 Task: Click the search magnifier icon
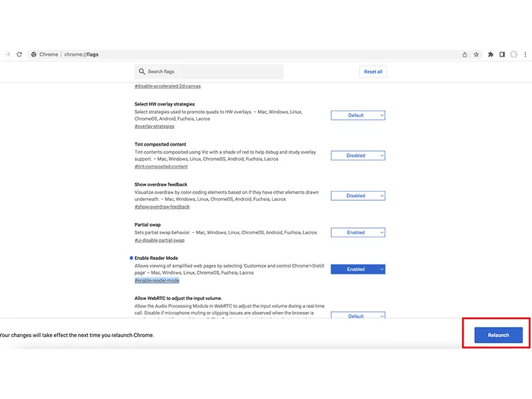(142, 72)
